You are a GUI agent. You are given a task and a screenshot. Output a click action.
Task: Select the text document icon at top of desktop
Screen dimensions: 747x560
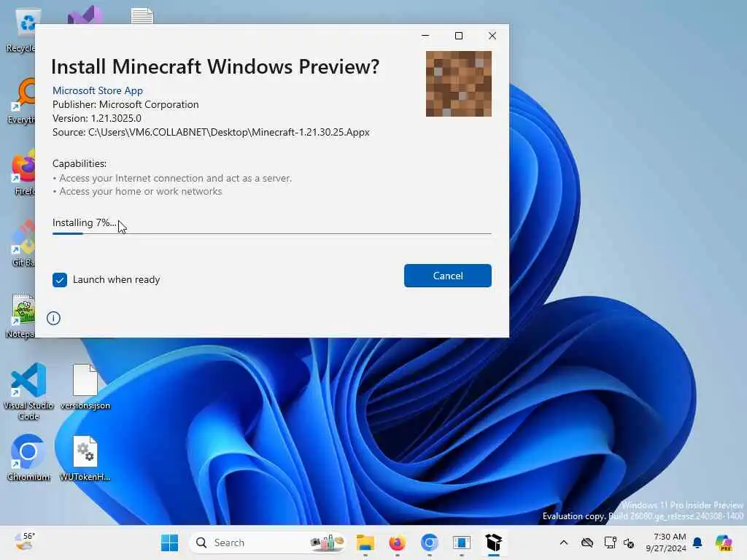pyautogui.click(x=142, y=16)
